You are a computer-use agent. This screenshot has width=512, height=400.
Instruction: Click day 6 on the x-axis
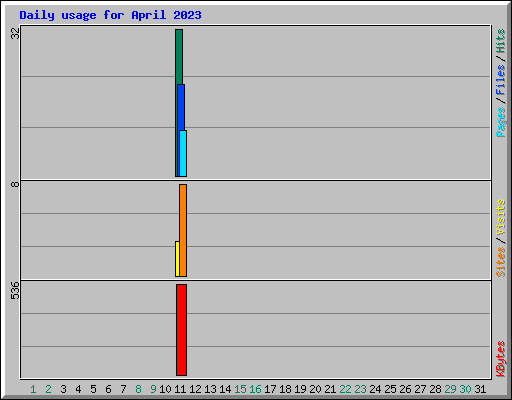108,389
